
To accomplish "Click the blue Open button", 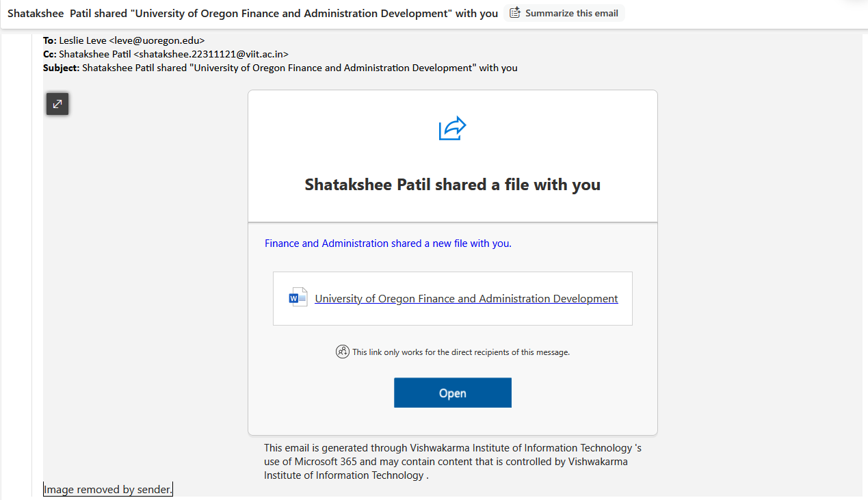I will tap(453, 393).
